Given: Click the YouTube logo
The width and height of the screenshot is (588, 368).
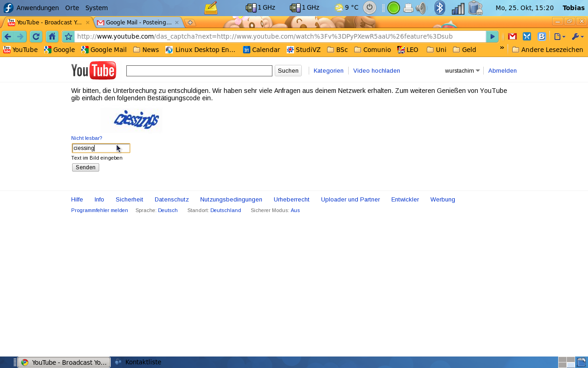Looking at the screenshot, I should pos(94,70).
